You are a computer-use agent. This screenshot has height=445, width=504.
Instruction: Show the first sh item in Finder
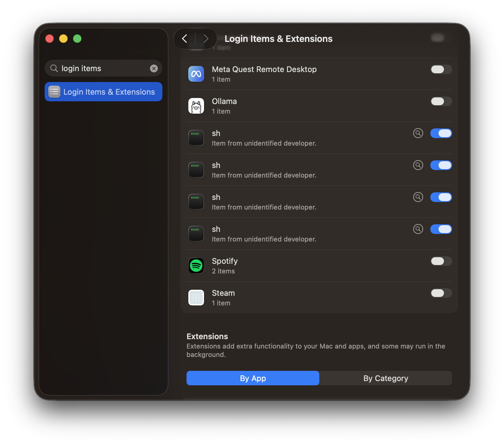418,133
